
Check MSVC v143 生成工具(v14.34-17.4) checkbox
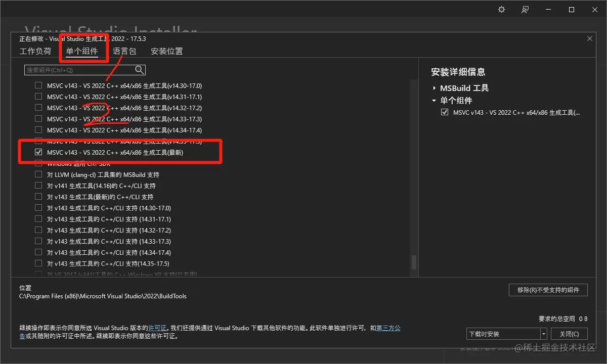click(x=38, y=130)
